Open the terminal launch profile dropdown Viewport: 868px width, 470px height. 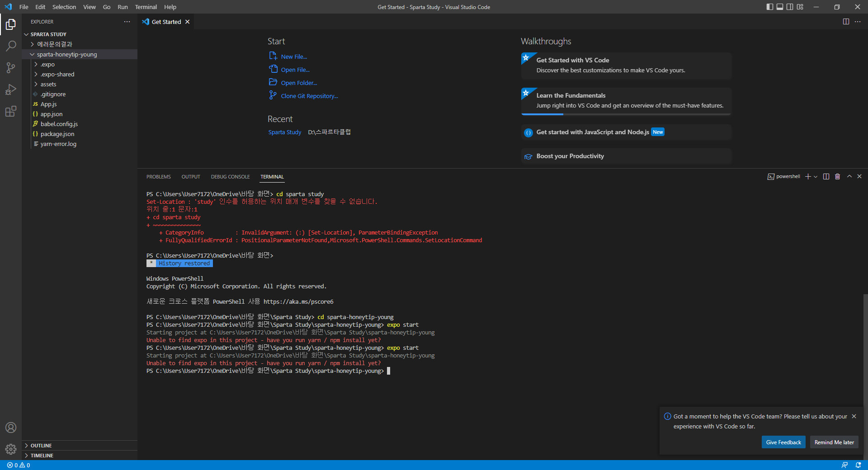click(816, 177)
